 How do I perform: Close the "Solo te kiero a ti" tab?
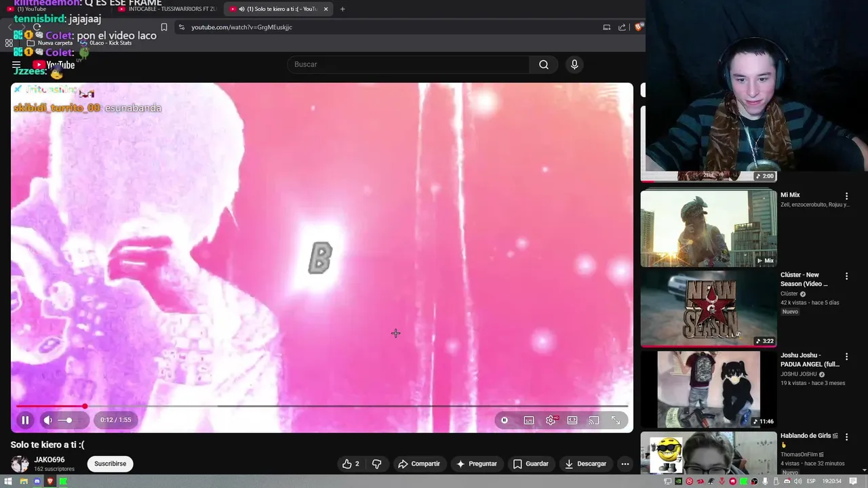326,9
